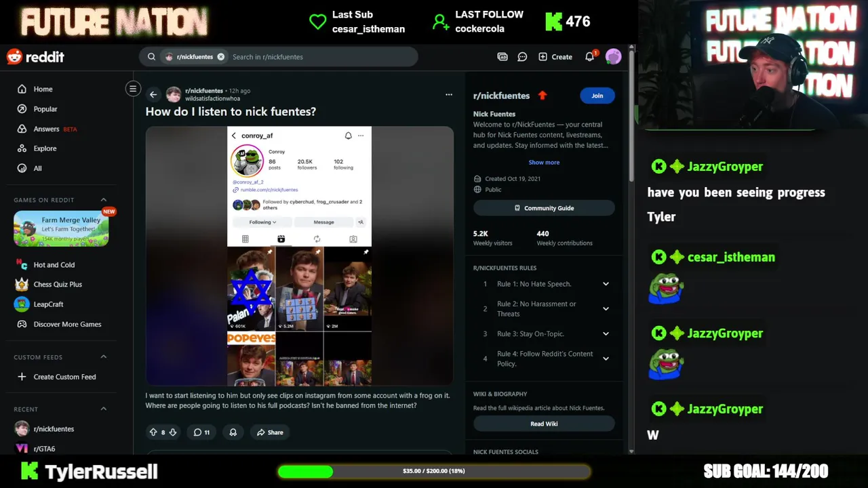Click the Last Follow person icon

pos(441,22)
